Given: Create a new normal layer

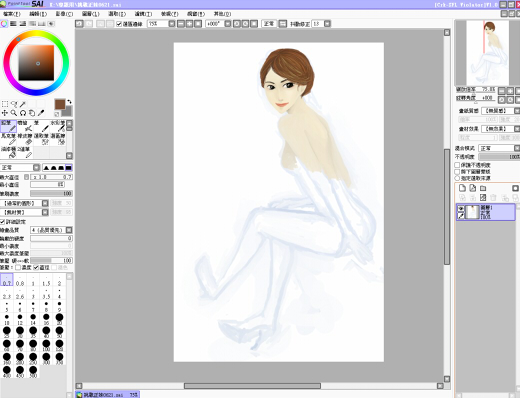Looking at the screenshot, I should click(x=462, y=188).
